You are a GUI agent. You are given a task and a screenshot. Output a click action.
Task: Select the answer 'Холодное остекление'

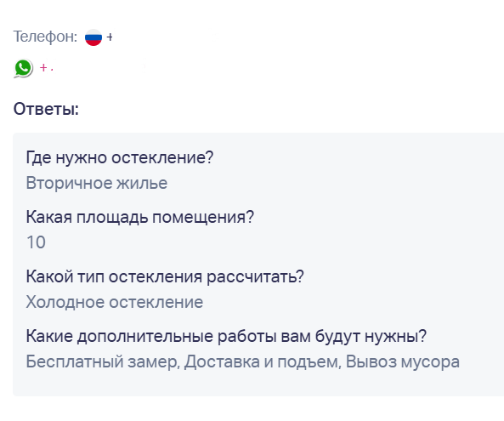tap(115, 302)
